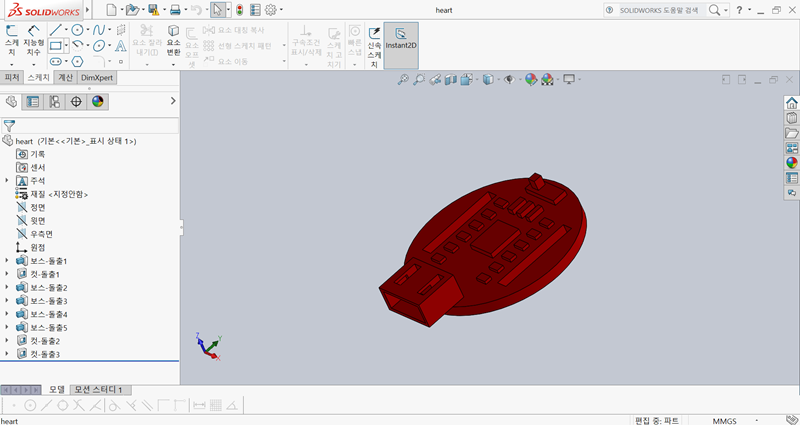This screenshot has height=425, width=800.
Task: Open File Explorer folder icon in task pane
Action: [791, 133]
